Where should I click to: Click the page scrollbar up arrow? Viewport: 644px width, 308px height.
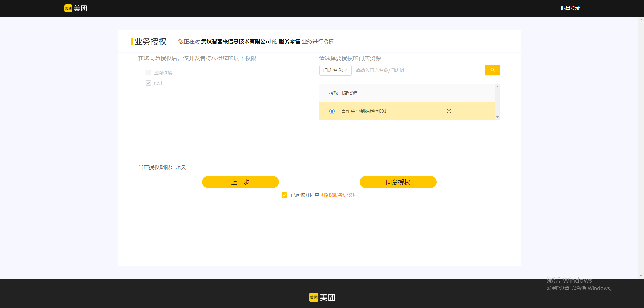click(641, 20)
